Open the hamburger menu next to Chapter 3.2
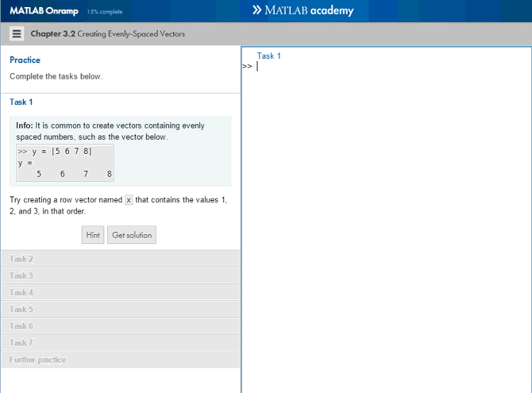Viewport: 532px width, 393px height. click(x=18, y=34)
